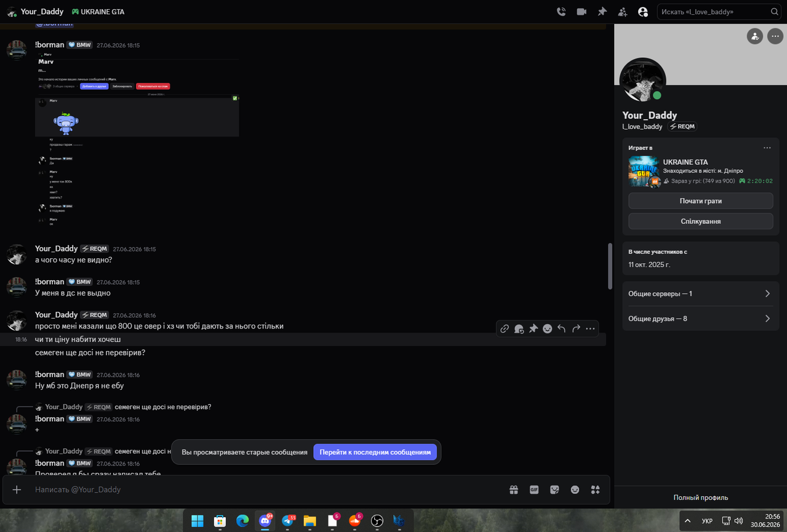Image resolution: width=787 pixels, height=532 pixels.
Task: Click Your_Daddy name in chat header
Action: click(x=42, y=12)
